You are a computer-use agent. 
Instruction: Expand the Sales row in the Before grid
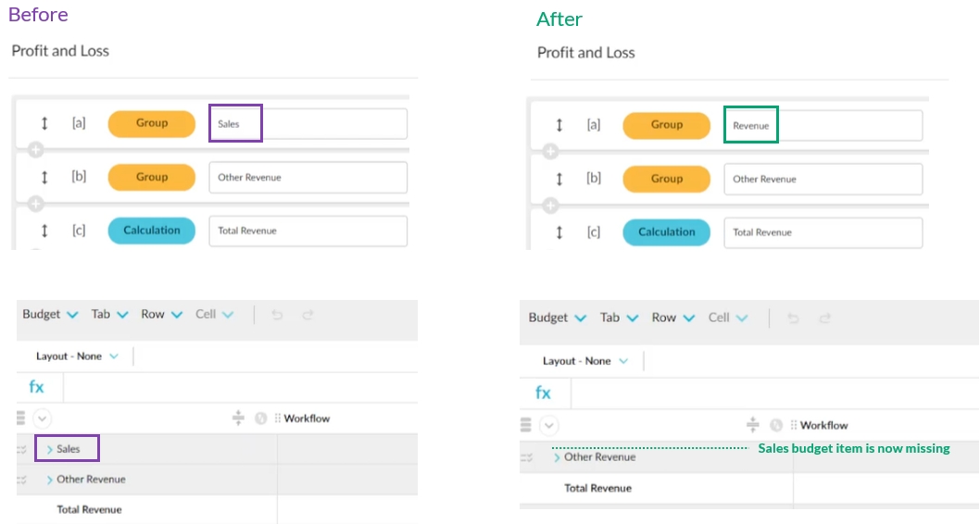(49, 449)
